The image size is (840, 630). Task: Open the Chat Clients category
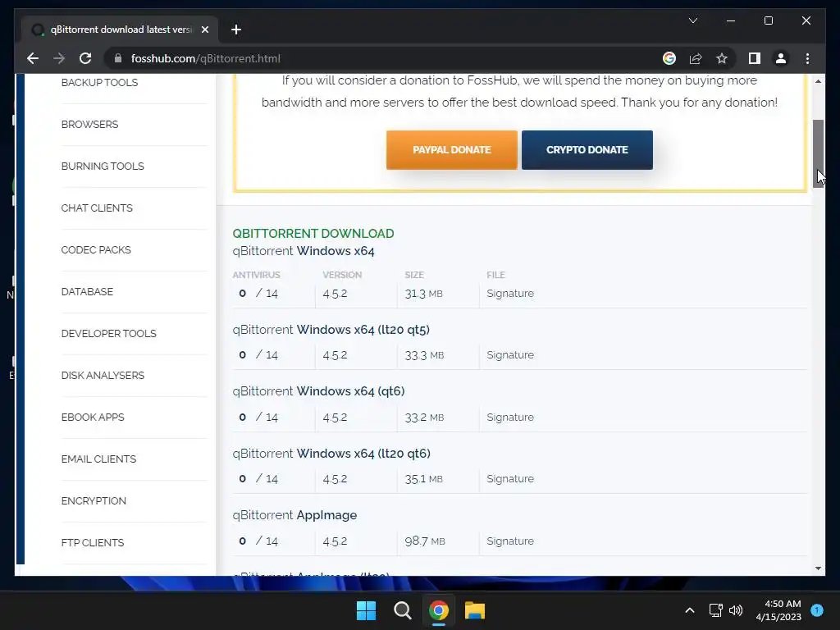click(x=97, y=208)
